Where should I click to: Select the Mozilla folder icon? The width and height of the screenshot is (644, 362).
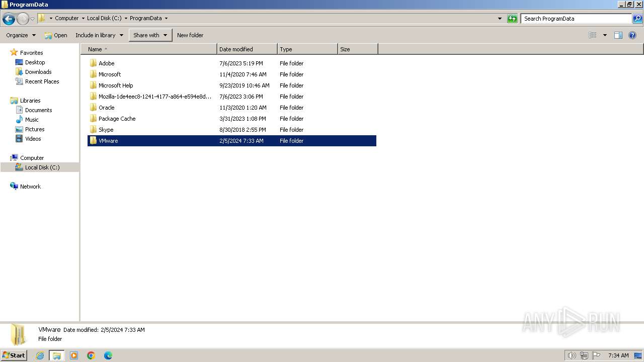tap(93, 97)
